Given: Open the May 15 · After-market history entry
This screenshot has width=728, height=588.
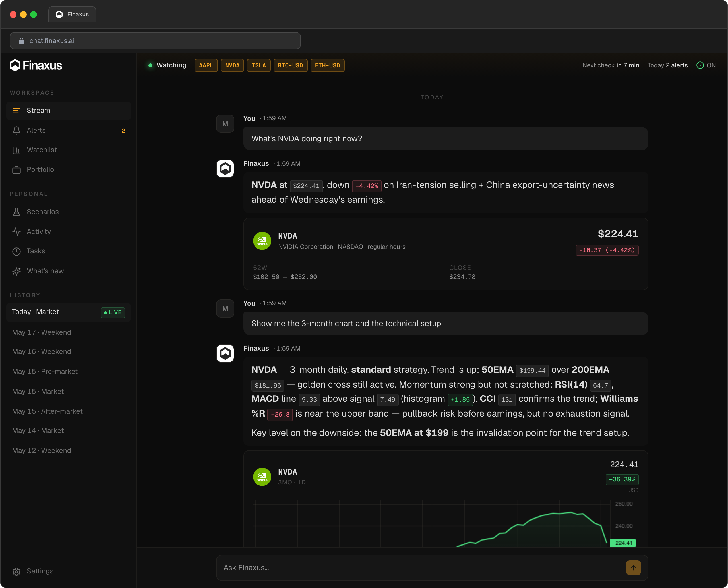Looking at the screenshot, I should click(69, 411).
